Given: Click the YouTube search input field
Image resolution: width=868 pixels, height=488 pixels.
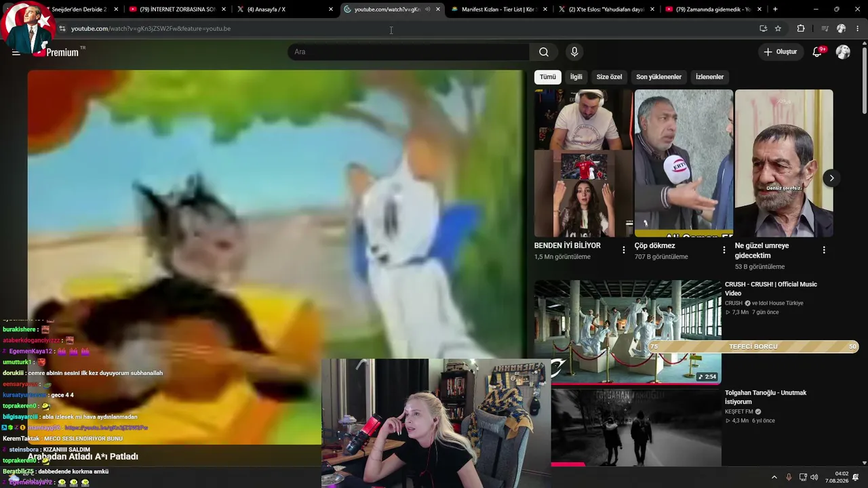Looking at the screenshot, I should (409, 52).
